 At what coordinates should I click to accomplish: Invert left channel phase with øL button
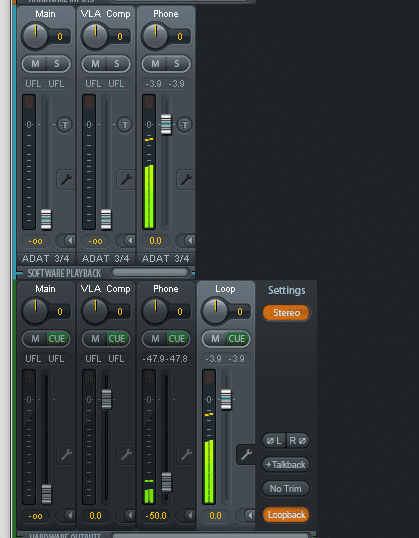point(274,441)
